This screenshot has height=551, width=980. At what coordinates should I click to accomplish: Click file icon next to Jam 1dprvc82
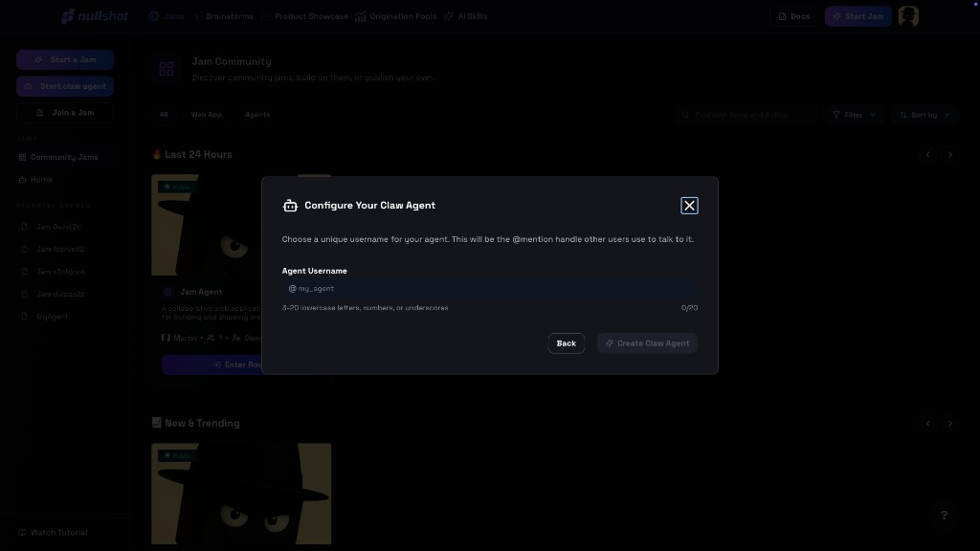[x=24, y=249]
